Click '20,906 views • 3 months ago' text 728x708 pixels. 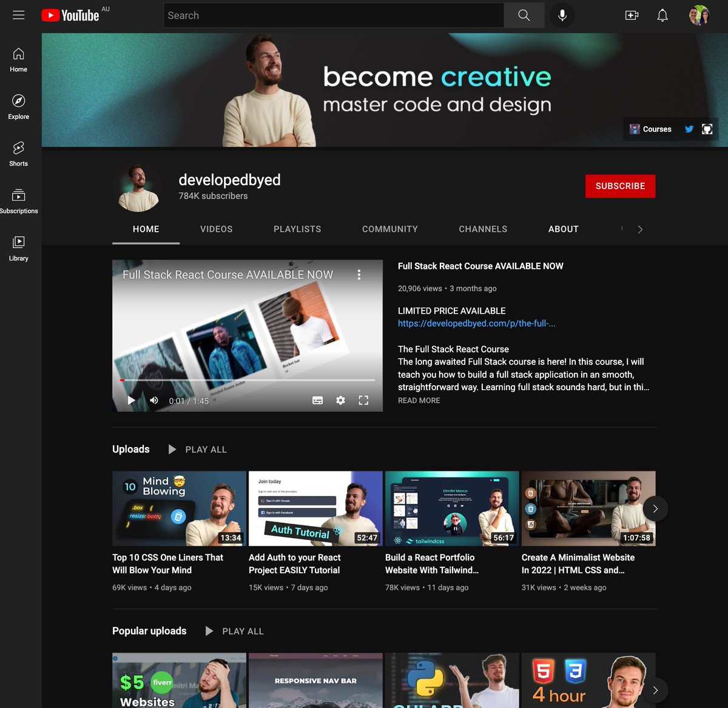(x=447, y=289)
